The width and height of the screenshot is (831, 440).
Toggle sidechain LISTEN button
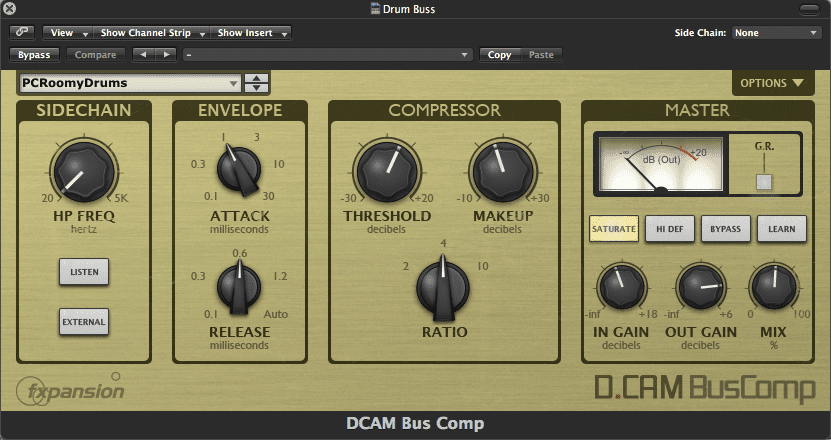click(84, 272)
